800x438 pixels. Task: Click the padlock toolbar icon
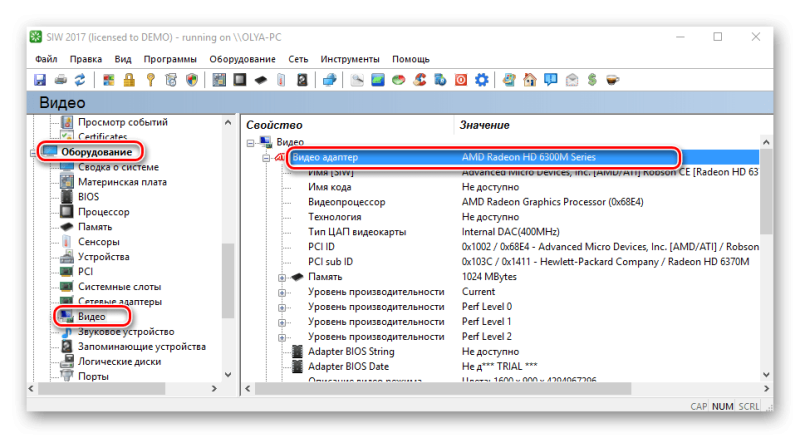128,79
